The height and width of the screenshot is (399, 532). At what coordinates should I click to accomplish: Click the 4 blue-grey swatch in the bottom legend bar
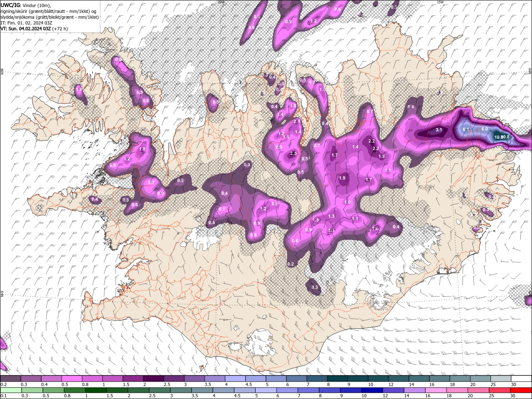(x=224, y=390)
